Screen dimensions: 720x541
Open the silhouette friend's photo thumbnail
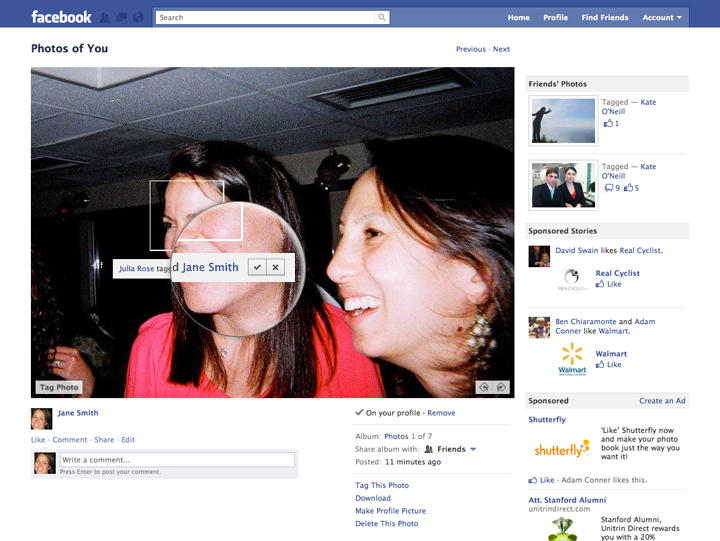[x=563, y=121]
